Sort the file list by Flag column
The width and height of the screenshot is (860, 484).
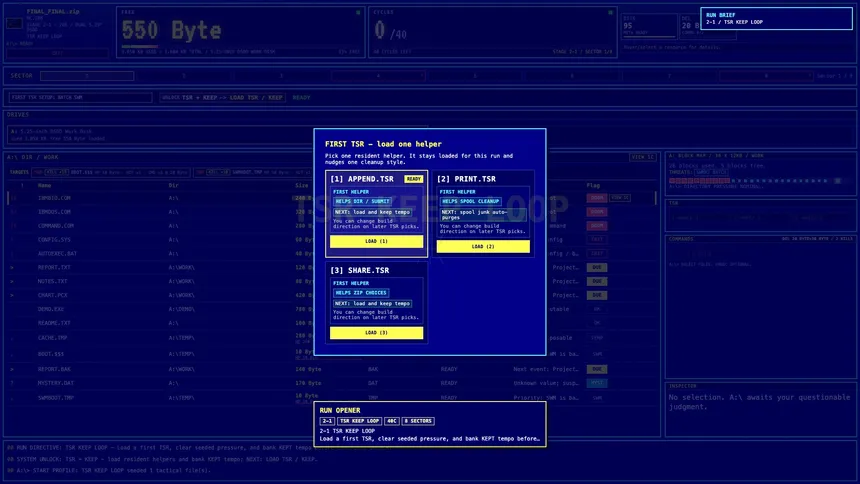(x=593, y=185)
